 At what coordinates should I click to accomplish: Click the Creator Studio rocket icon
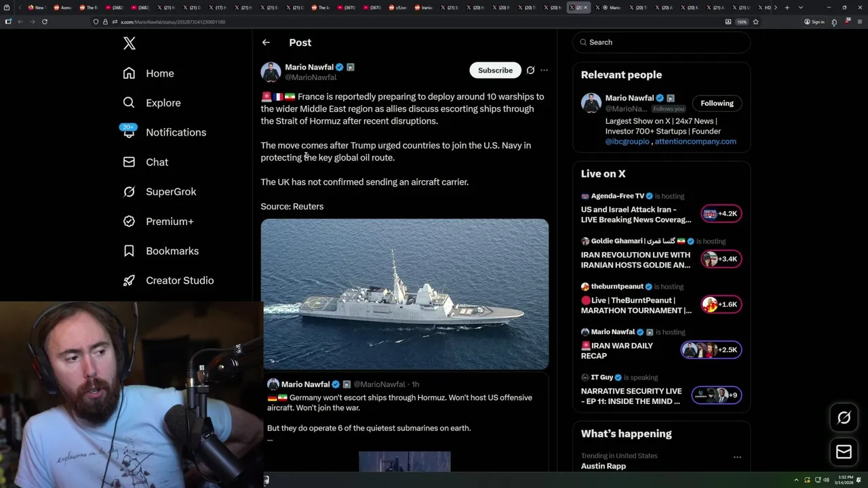coord(129,280)
